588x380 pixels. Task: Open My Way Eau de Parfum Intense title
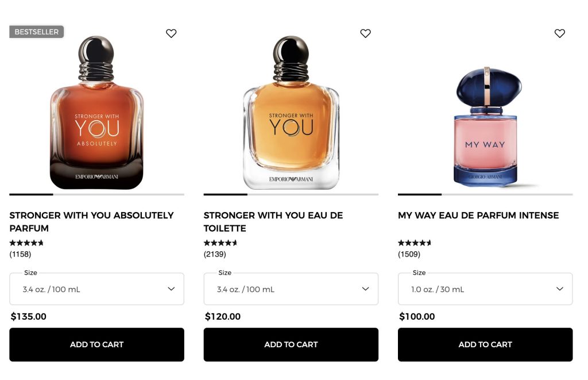coord(478,215)
